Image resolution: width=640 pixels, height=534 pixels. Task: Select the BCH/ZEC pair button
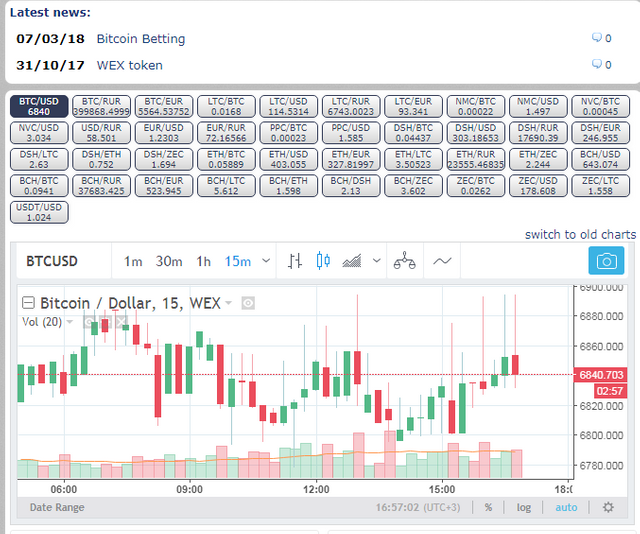413,186
